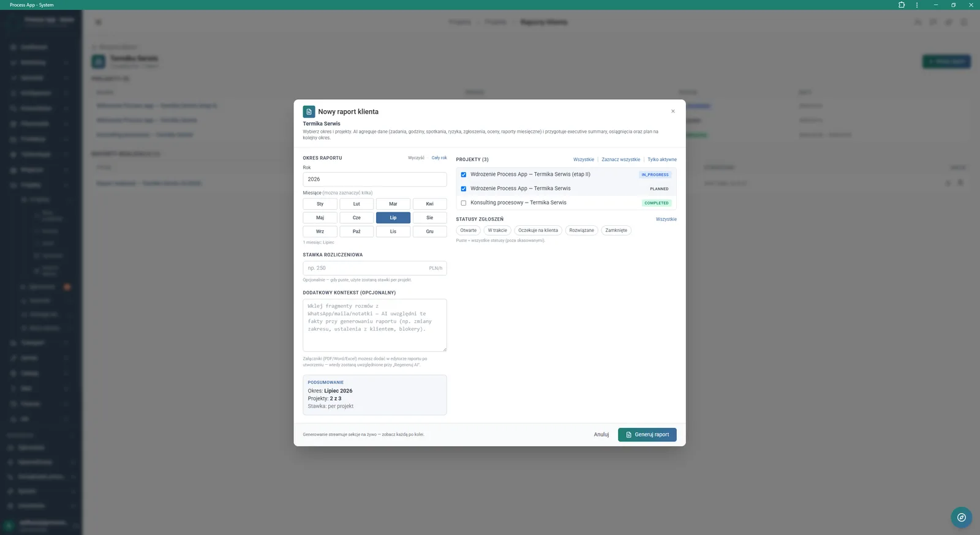
Task: Click the Stawka rozliczeniowa rate input
Action: coord(375,268)
